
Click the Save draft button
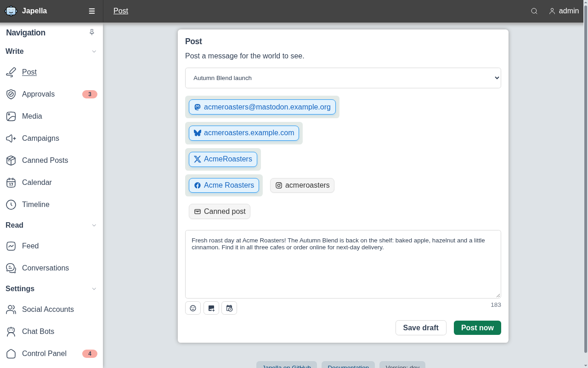tap(421, 328)
